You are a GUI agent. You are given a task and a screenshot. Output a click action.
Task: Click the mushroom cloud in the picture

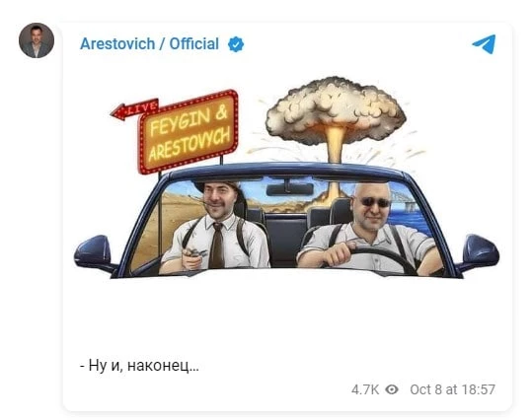(336, 115)
